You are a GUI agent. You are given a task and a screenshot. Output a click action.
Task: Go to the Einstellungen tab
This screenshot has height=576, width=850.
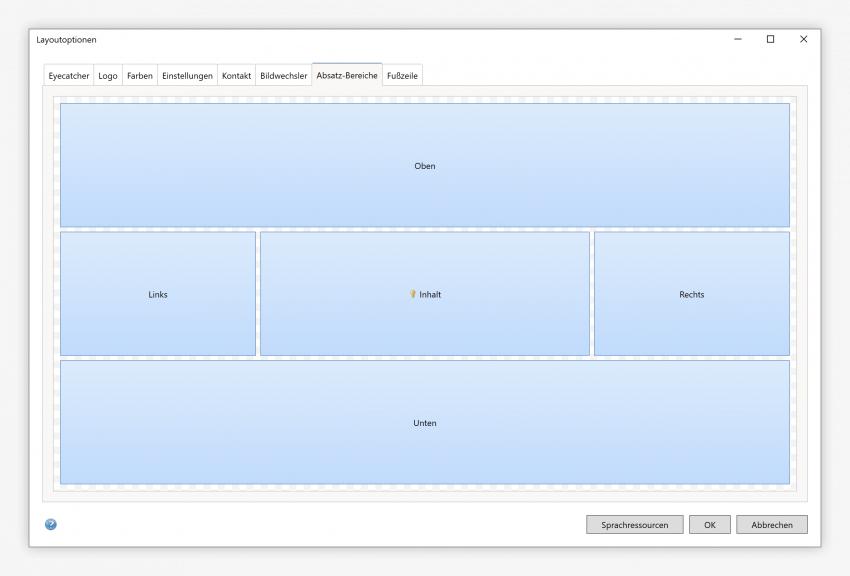click(x=187, y=76)
